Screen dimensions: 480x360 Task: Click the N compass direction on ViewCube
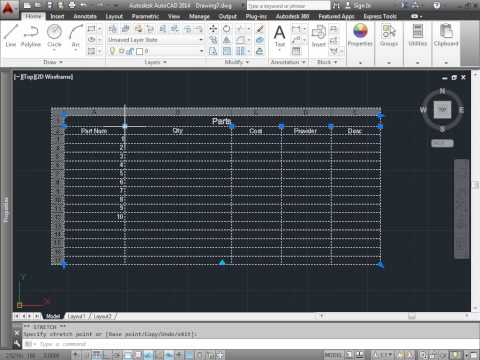pos(442,91)
